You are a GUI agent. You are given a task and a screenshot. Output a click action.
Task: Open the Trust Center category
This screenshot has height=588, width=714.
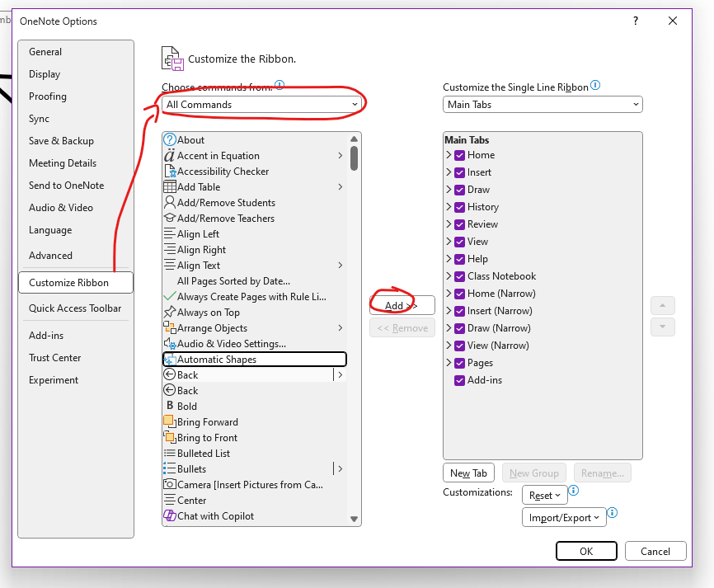click(76, 358)
